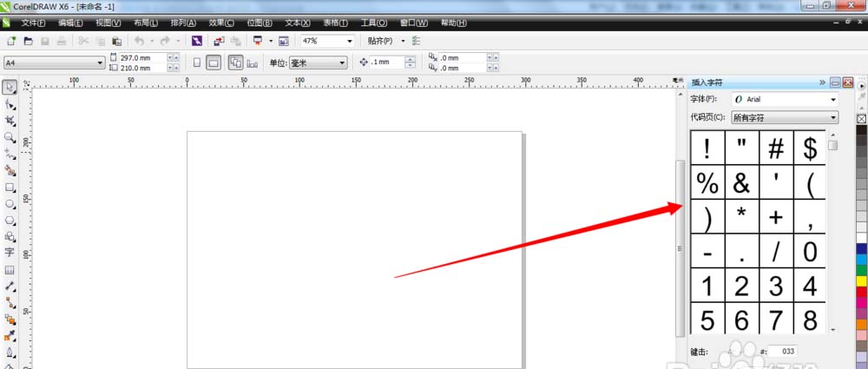
Task: Open the font Arial dropdown in docker
Action: coord(833,100)
